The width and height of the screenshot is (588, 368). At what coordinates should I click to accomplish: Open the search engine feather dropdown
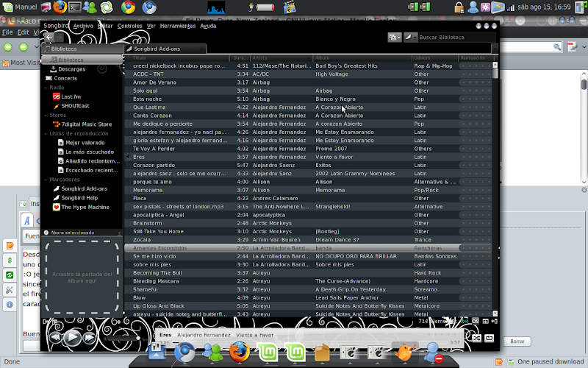410,38
